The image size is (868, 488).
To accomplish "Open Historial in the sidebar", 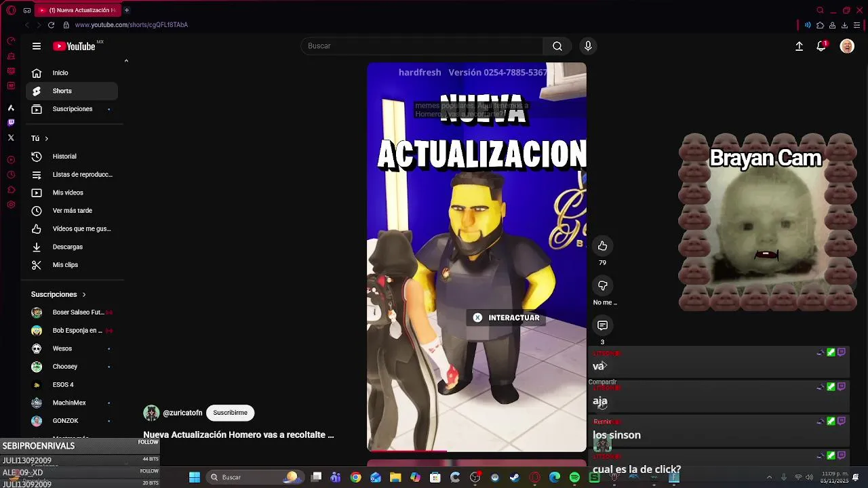I will [72, 157].
